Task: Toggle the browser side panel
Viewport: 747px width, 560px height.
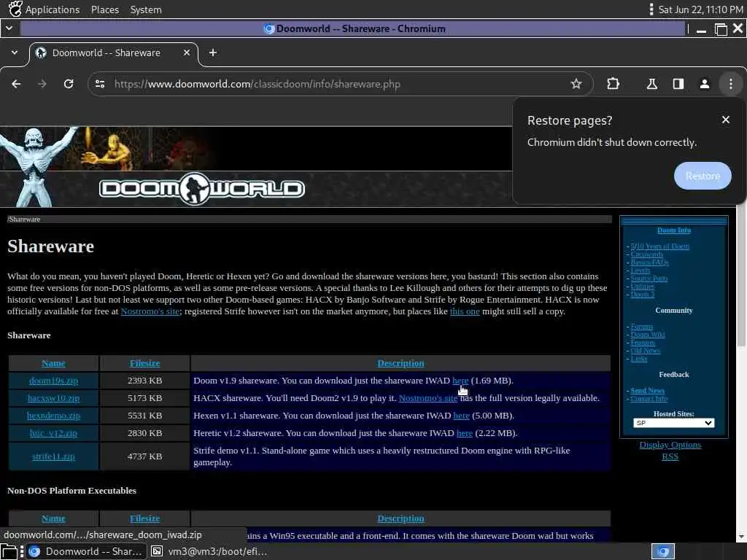Action: pyautogui.click(x=678, y=84)
